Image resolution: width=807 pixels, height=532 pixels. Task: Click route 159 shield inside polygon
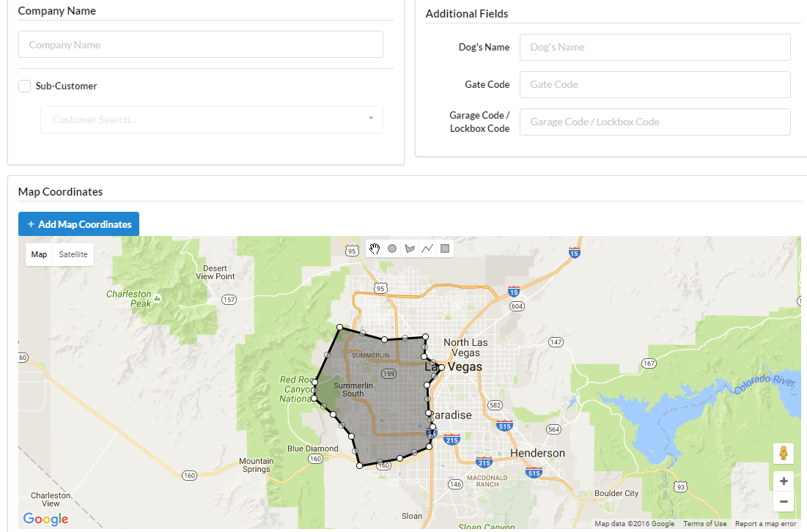pos(388,374)
